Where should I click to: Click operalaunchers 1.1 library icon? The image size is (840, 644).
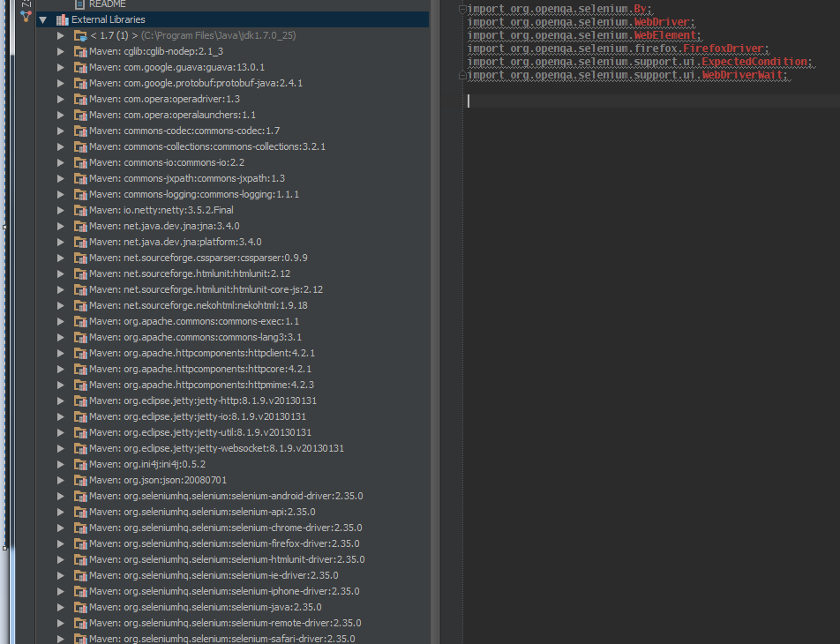80,116
